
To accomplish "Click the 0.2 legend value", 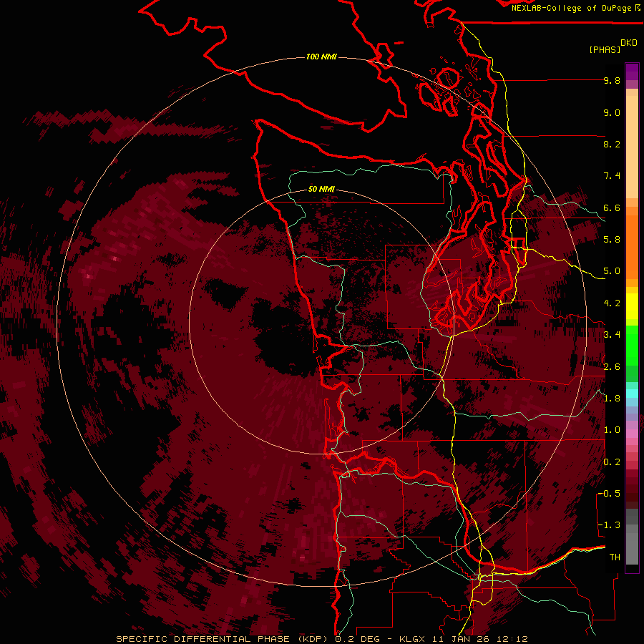I will [x=612, y=462].
